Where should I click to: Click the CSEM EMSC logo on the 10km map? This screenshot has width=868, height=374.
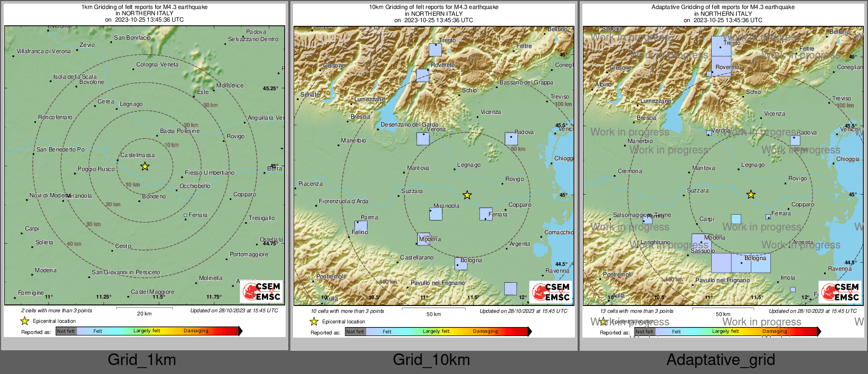click(551, 291)
